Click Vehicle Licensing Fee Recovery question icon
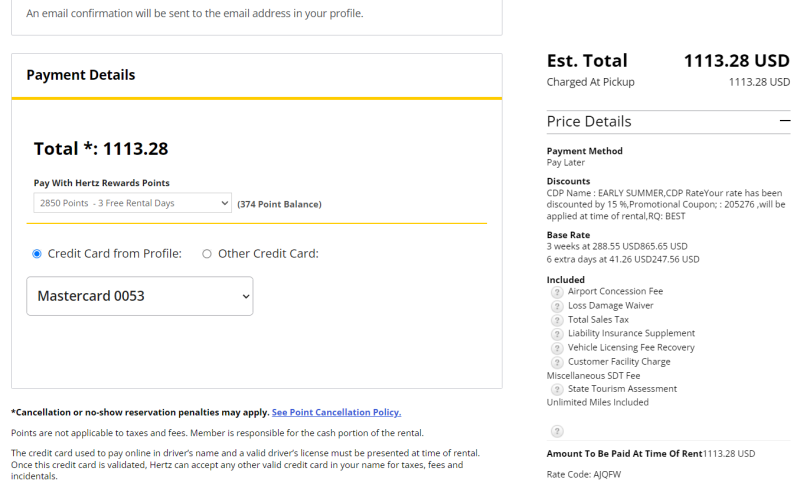 (557, 348)
